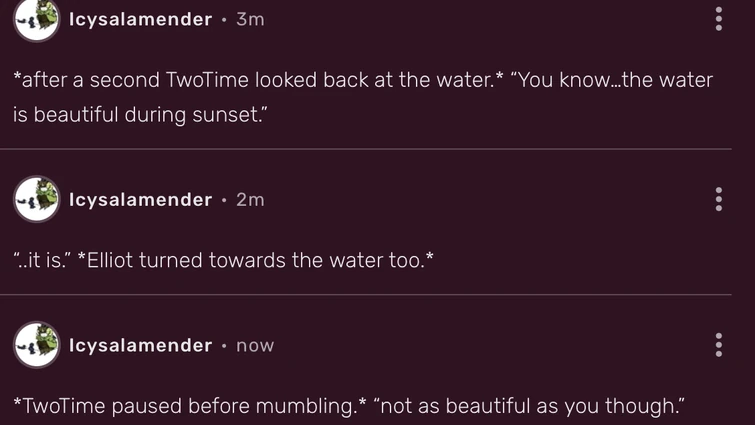Open Icysalamender's profile from the 3m comment username
Screen dimensions: 755x425
click(140, 20)
